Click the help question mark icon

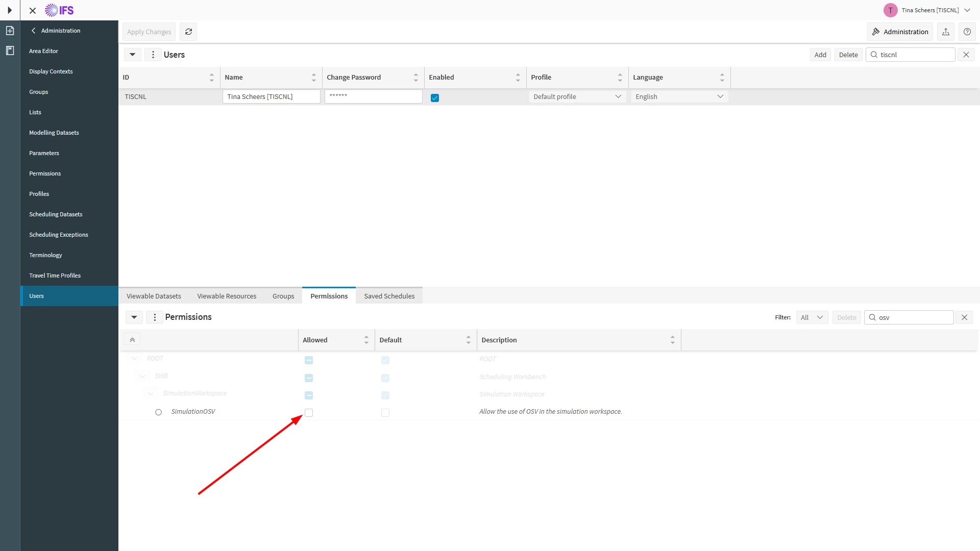(x=967, y=32)
